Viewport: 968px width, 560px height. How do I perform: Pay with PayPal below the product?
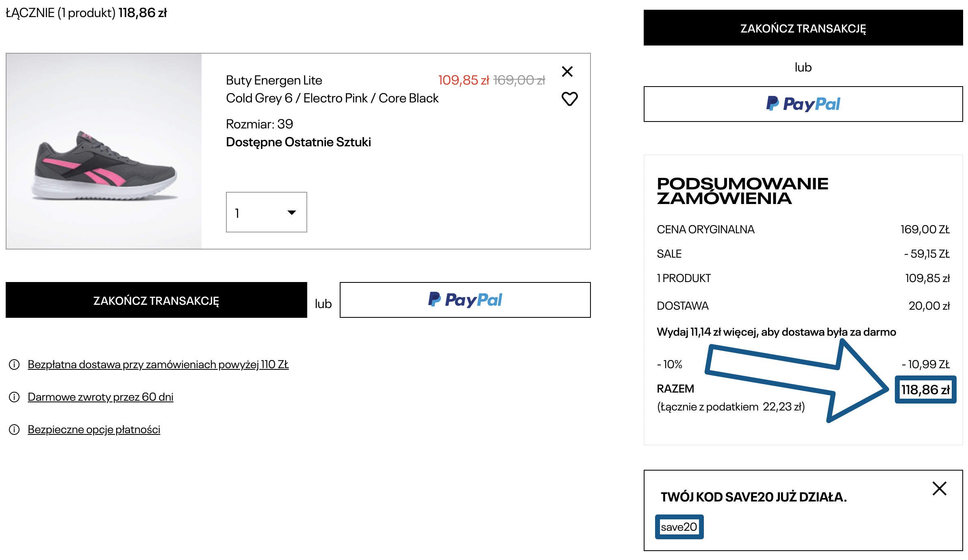tap(465, 300)
